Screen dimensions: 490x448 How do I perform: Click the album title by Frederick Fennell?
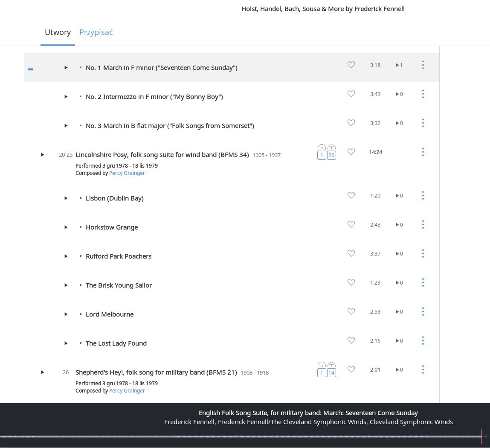click(323, 9)
